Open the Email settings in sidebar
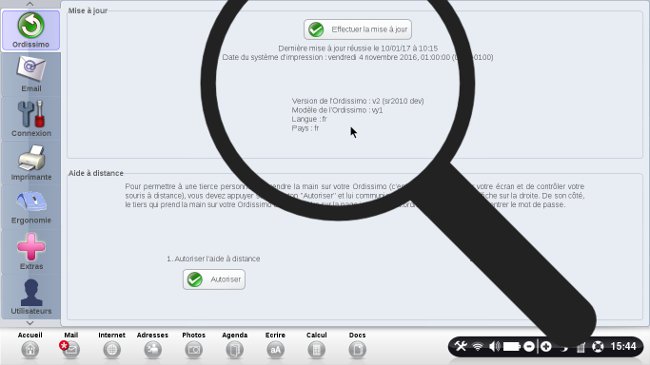Viewport: 650px width, 365px height. click(31, 74)
